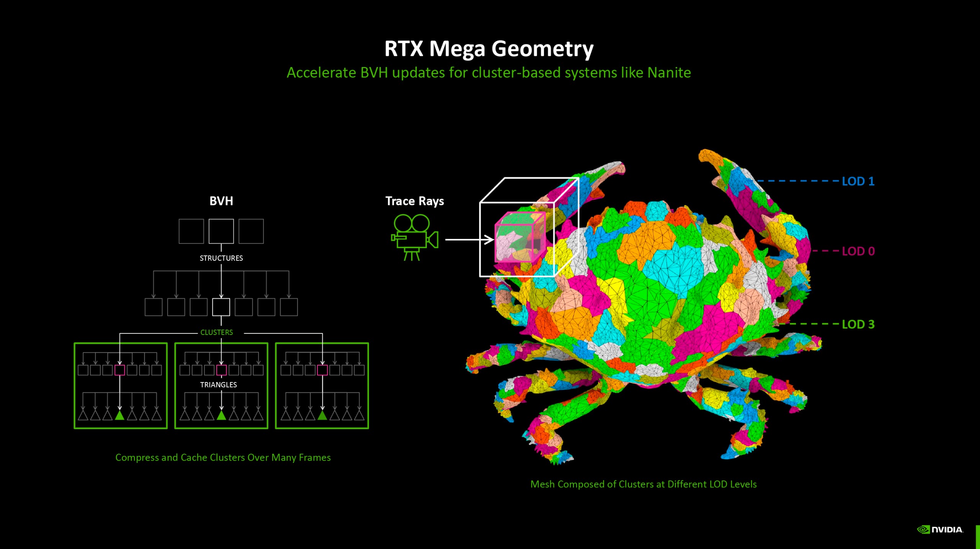The width and height of the screenshot is (980, 549).
Task: Click the highlighted white box under STRUCTURES
Action: 221,307
